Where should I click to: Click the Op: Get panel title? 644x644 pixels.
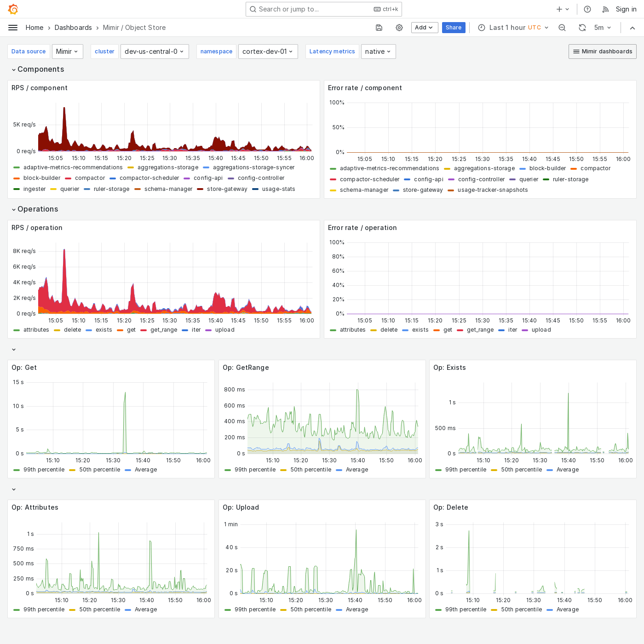pos(24,368)
